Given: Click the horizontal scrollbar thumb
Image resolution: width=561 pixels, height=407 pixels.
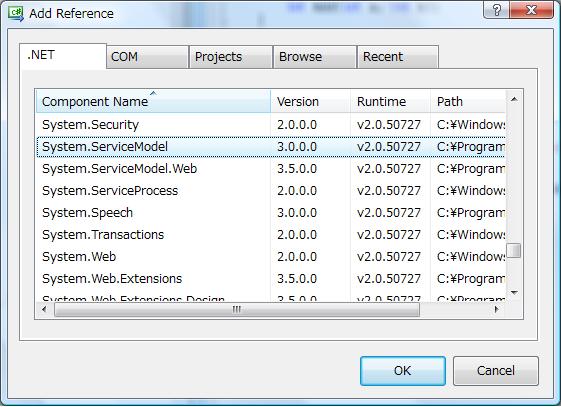Looking at the screenshot, I should [x=236, y=309].
